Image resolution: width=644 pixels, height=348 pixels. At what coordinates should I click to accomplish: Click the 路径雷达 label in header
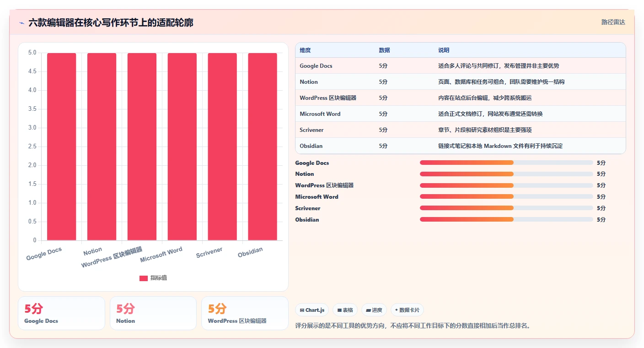(x=613, y=22)
